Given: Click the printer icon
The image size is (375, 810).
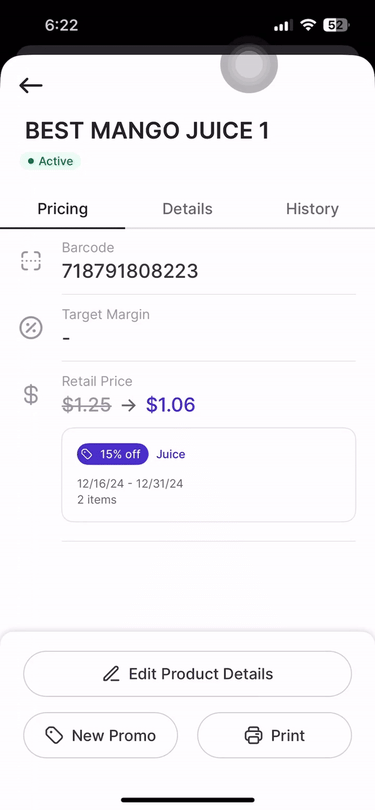Looking at the screenshot, I should [253, 735].
